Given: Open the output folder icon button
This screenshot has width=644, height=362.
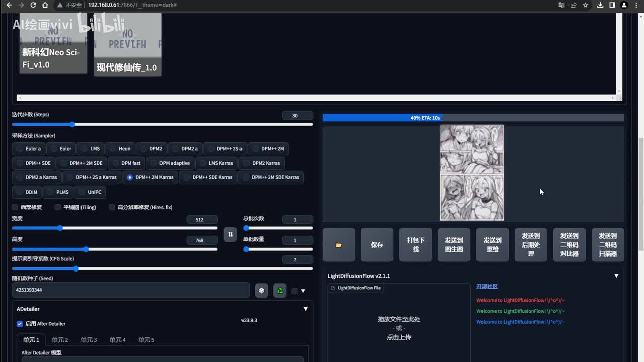Looking at the screenshot, I should click(339, 245).
